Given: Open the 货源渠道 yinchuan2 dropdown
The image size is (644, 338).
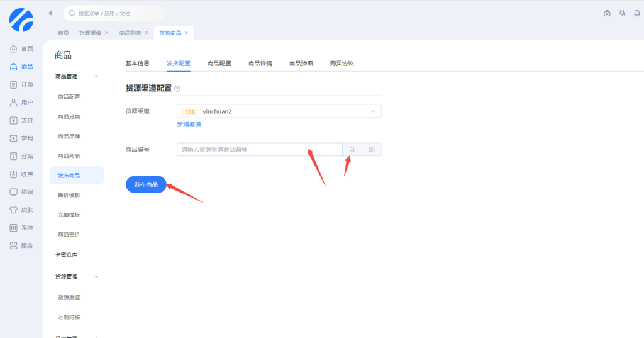Looking at the screenshot, I should tap(279, 111).
